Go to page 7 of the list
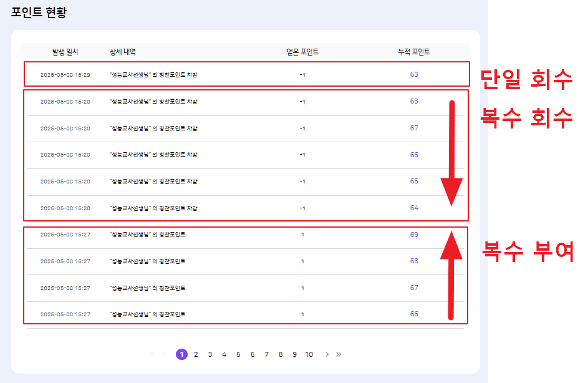The height and width of the screenshot is (383, 588). (266, 354)
